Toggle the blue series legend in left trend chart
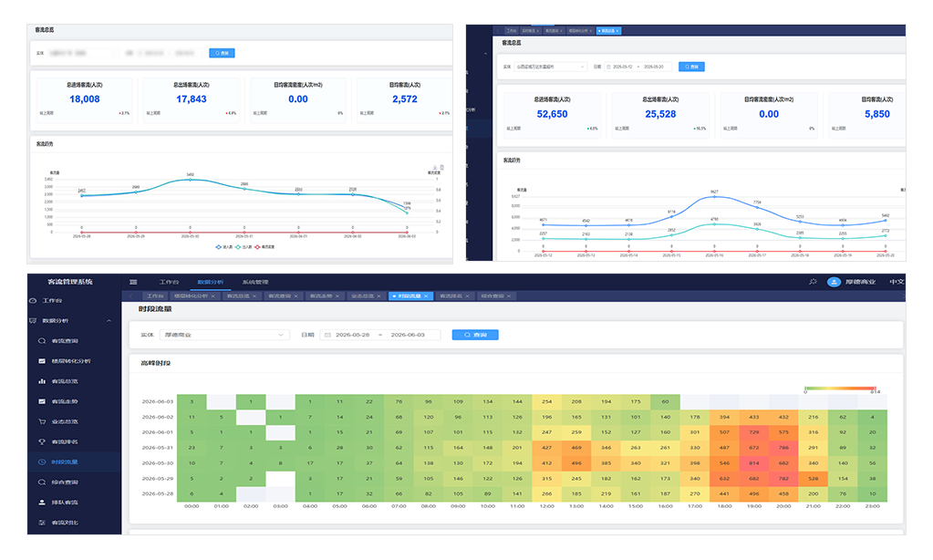 (x=224, y=247)
